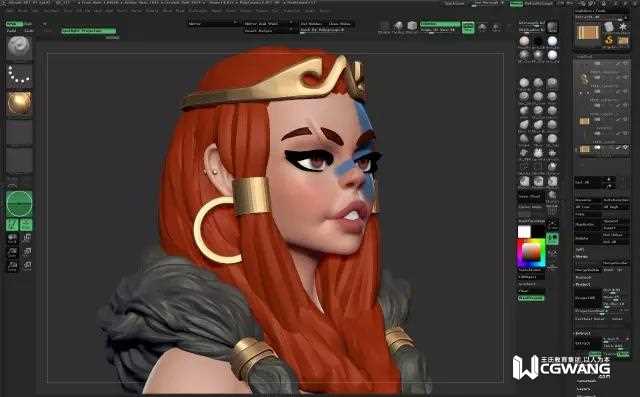
Task: Expand the Project section header
Action: pyautogui.click(x=584, y=284)
